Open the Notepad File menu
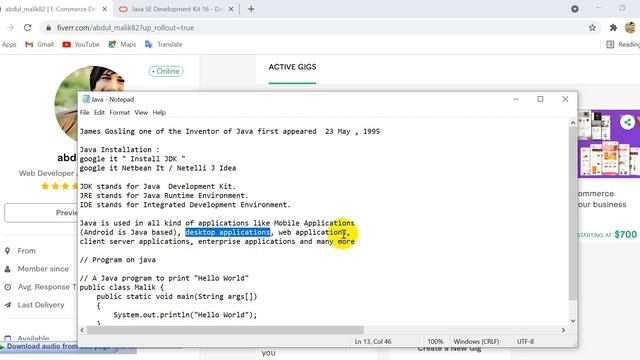Image resolution: width=640 pixels, height=360 pixels. tap(84, 113)
